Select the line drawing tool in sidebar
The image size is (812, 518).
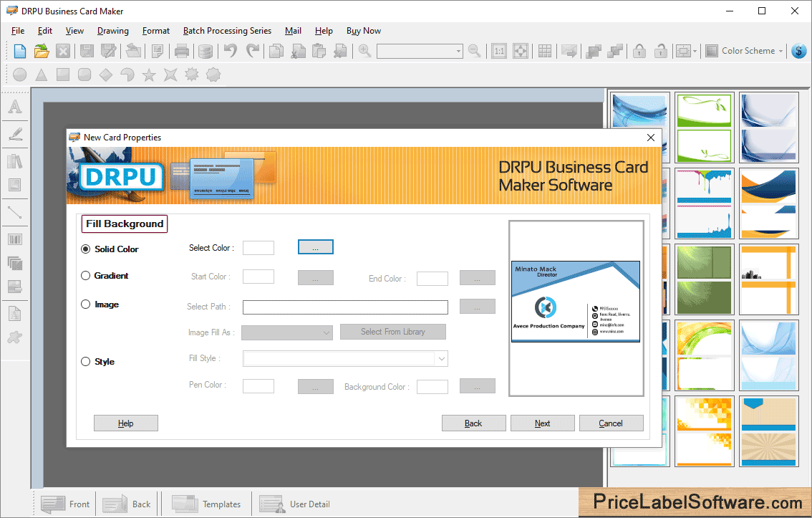(x=15, y=212)
